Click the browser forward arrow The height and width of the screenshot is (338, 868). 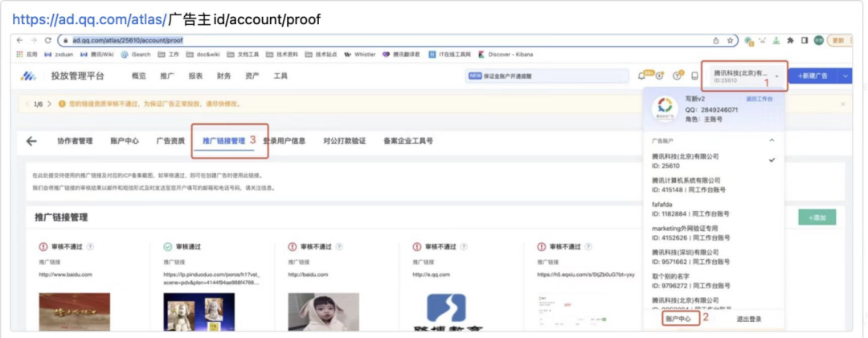35,40
